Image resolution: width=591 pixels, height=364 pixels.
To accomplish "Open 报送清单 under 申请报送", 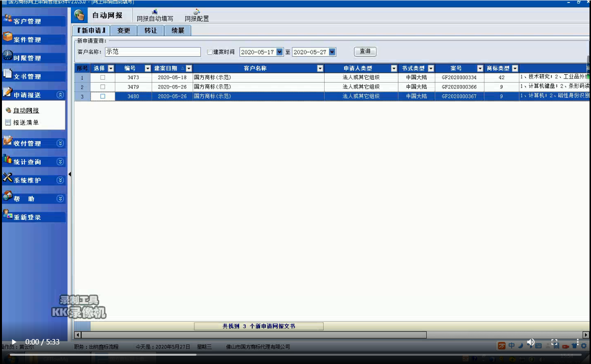I will pyautogui.click(x=25, y=123).
